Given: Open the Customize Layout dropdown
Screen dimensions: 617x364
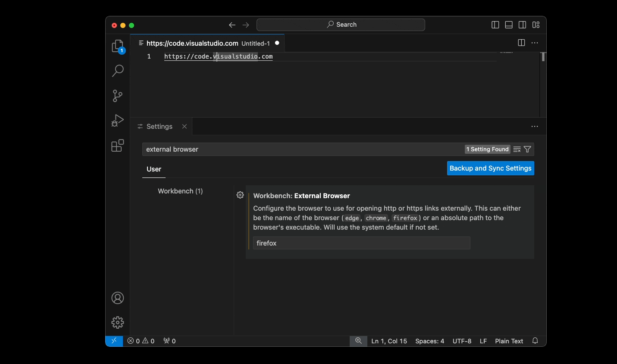Looking at the screenshot, I should [536, 25].
